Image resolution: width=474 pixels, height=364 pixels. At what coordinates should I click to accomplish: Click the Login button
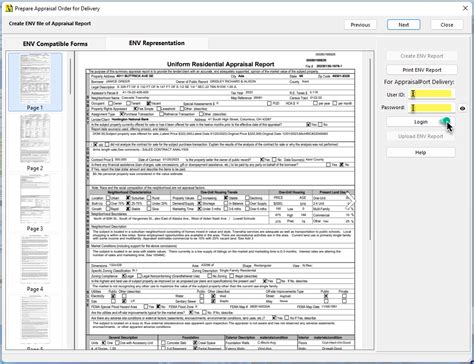click(x=421, y=122)
